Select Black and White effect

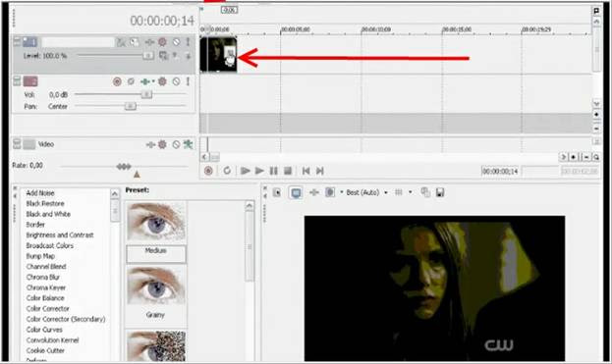48,214
